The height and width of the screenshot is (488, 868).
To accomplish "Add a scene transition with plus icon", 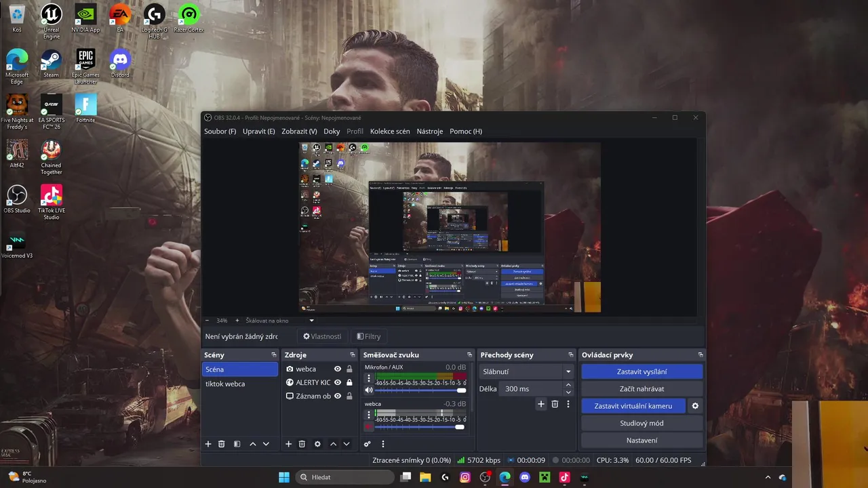I will [x=541, y=404].
